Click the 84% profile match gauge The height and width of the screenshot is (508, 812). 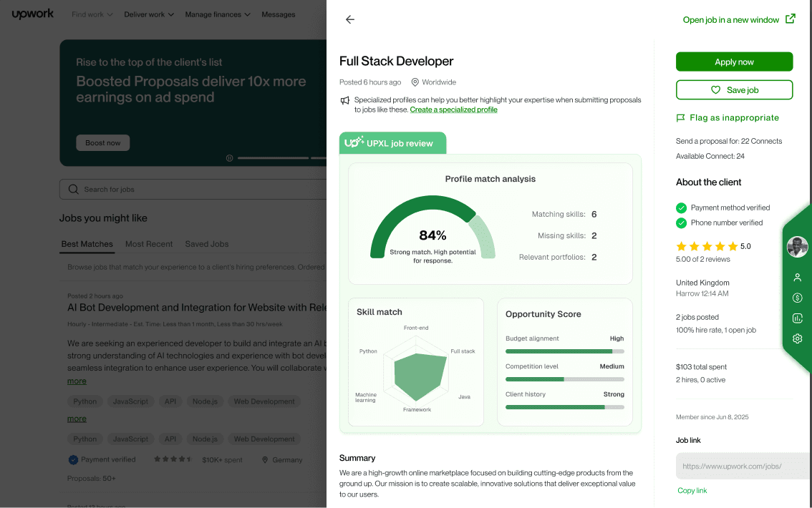(432, 228)
